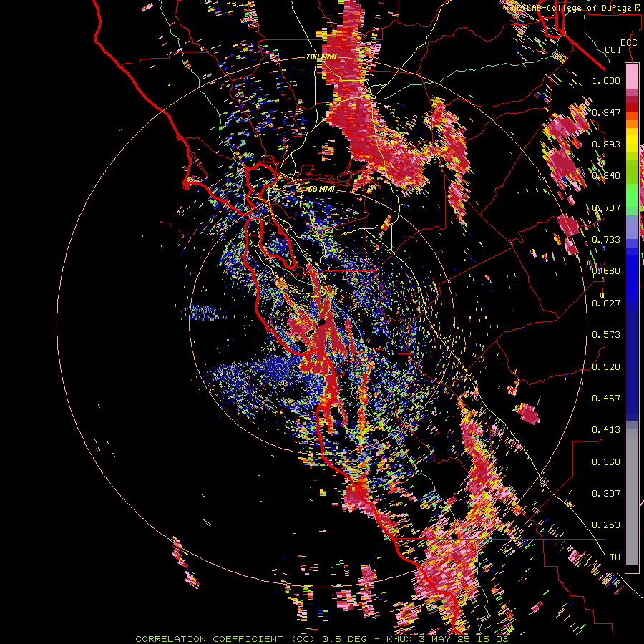Select the 1.000 scale value
The image size is (644, 644).
[606, 80]
